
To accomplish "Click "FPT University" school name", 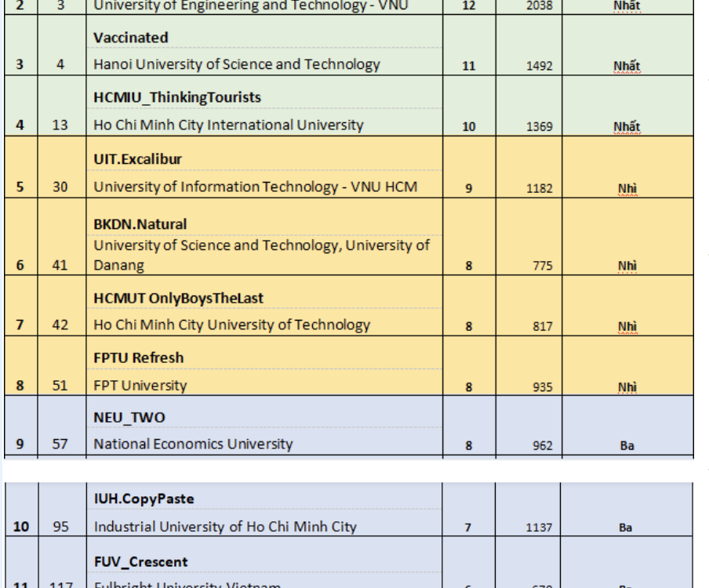I will (140, 386).
